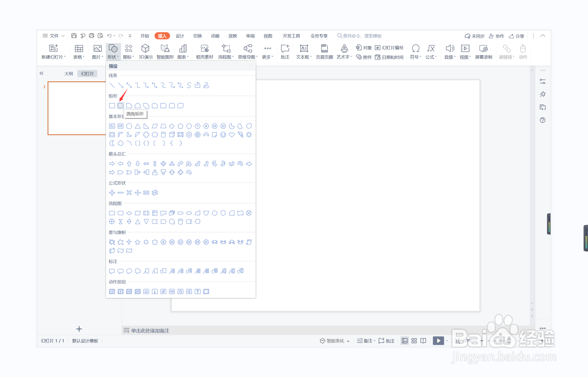The height and width of the screenshot is (377, 588).
Task: Switch to the 大纲 outline tab
Action: 69,73
